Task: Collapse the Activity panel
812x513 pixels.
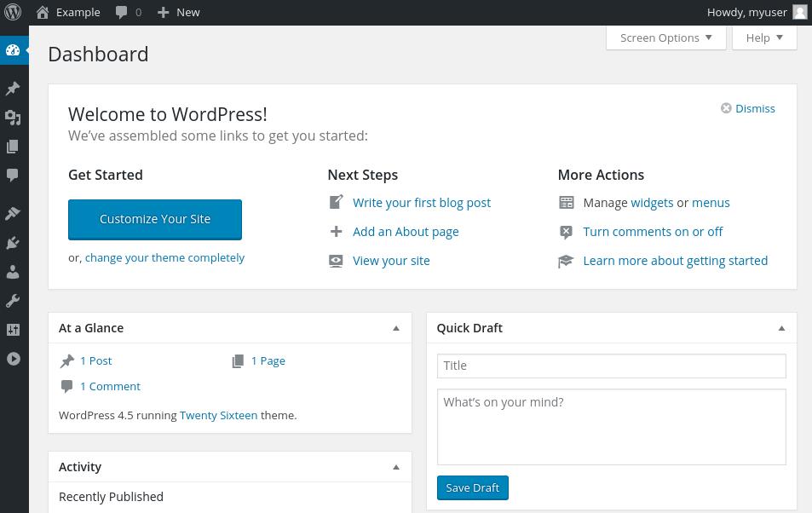Action: coord(395,466)
